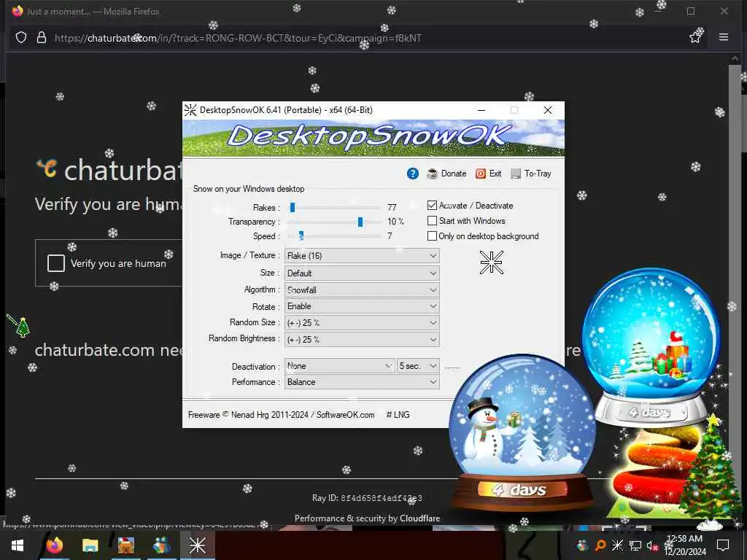
Task: Toggle the Activate / Deactivate checkbox
Action: click(x=432, y=205)
